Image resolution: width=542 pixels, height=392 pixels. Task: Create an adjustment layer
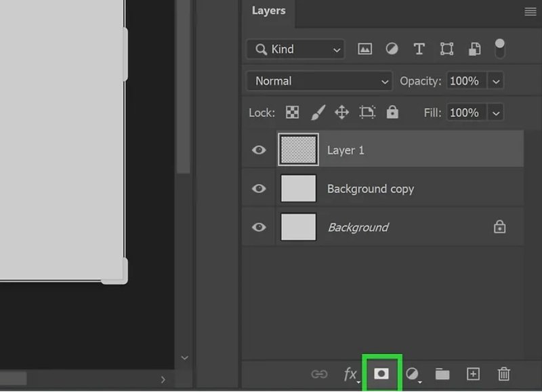pos(412,373)
